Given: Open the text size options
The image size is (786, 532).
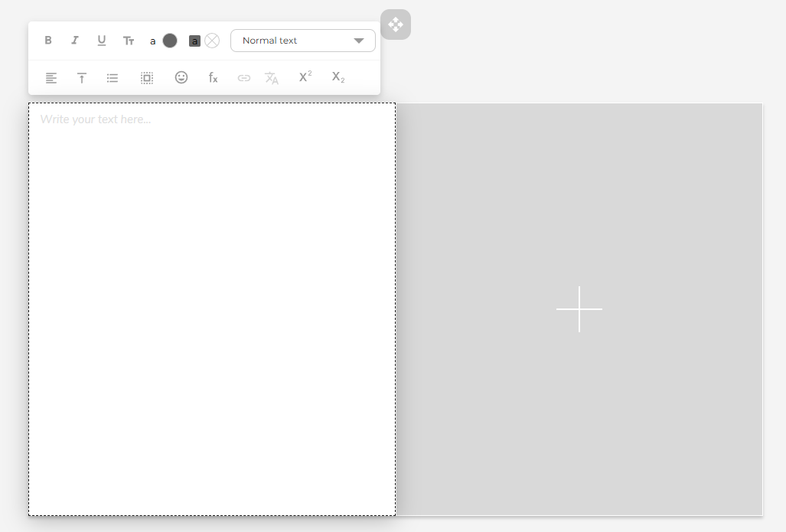Looking at the screenshot, I should [129, 41].
